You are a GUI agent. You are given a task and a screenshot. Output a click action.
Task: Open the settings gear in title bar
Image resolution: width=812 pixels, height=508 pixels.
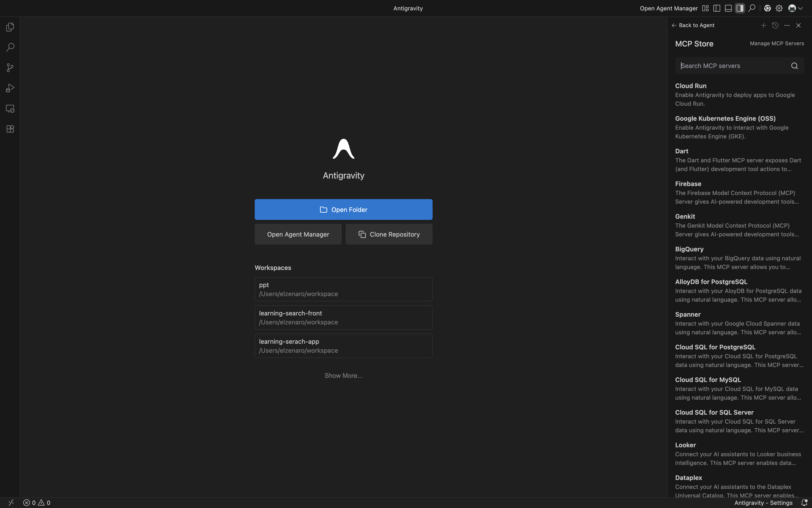click(779, 8)
